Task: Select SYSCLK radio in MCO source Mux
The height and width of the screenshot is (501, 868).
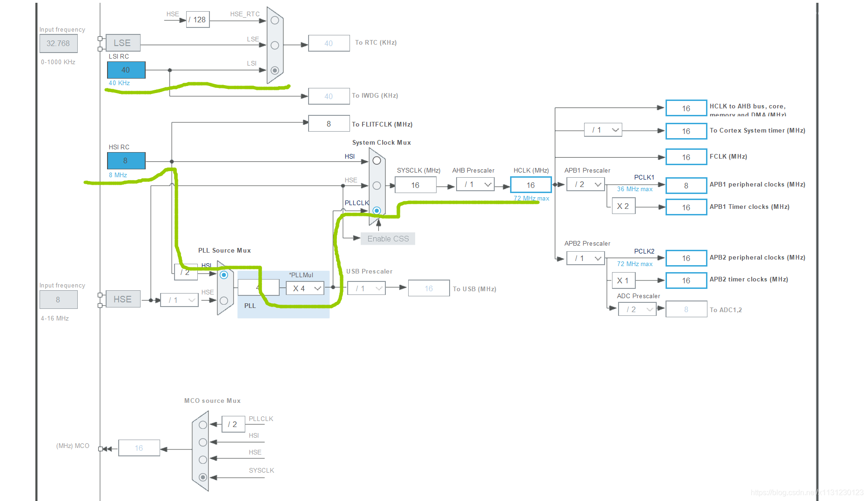Action: [x=203, y=477]
